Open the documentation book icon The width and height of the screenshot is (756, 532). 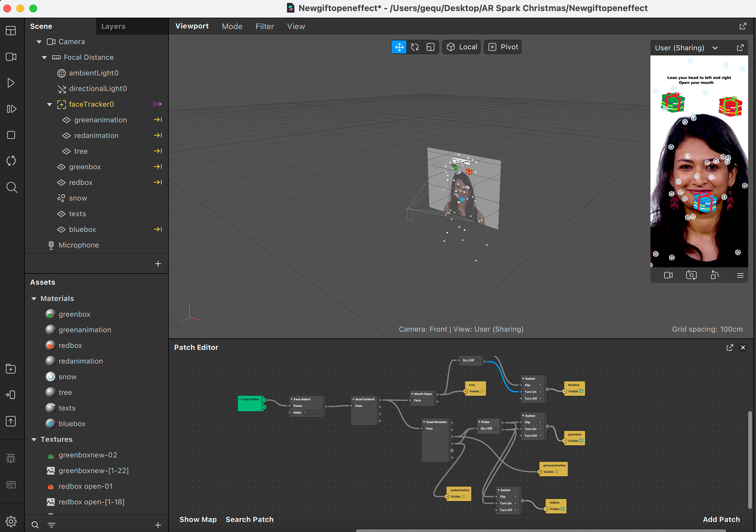click(x=11, y=484)
